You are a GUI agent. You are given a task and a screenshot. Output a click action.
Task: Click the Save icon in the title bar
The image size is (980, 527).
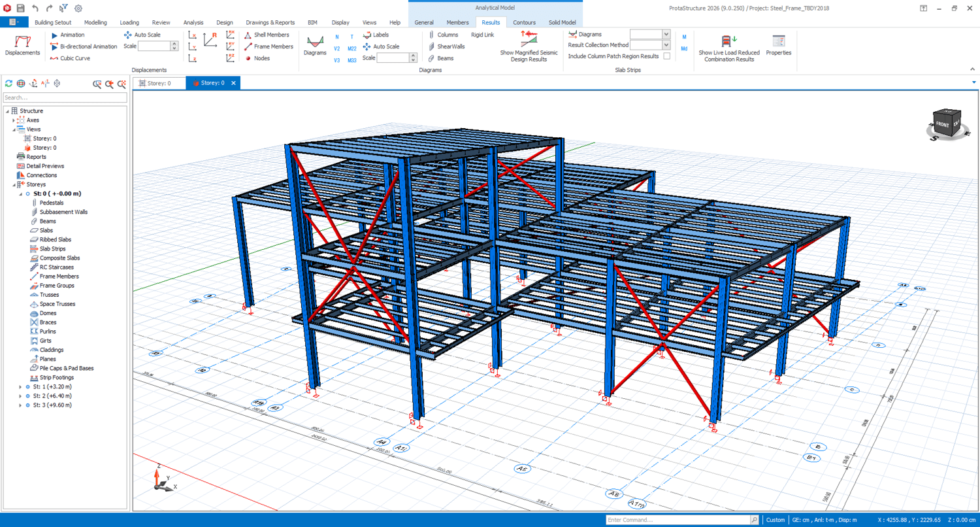click(21, 8)
